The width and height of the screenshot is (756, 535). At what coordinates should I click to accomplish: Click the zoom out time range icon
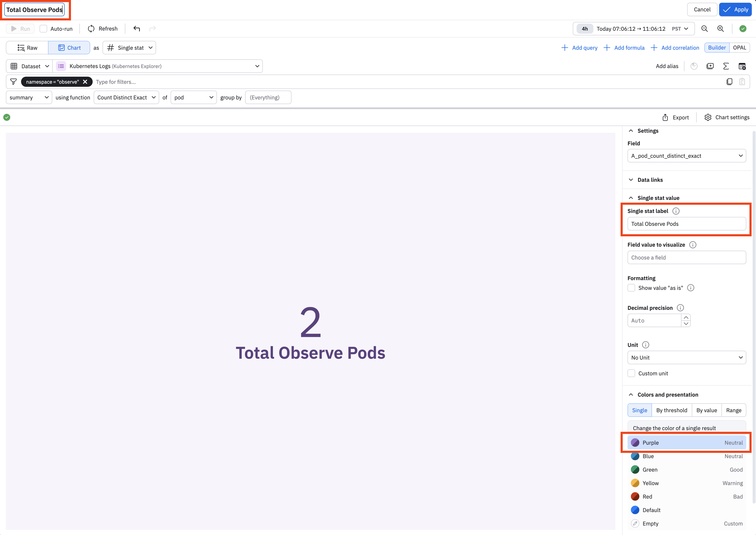(704, 29)
